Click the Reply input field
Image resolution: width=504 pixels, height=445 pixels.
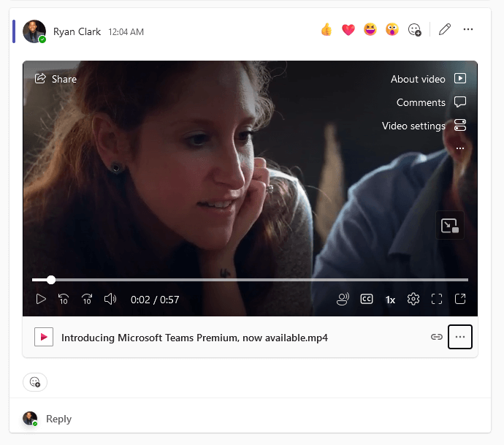(250, 419)
